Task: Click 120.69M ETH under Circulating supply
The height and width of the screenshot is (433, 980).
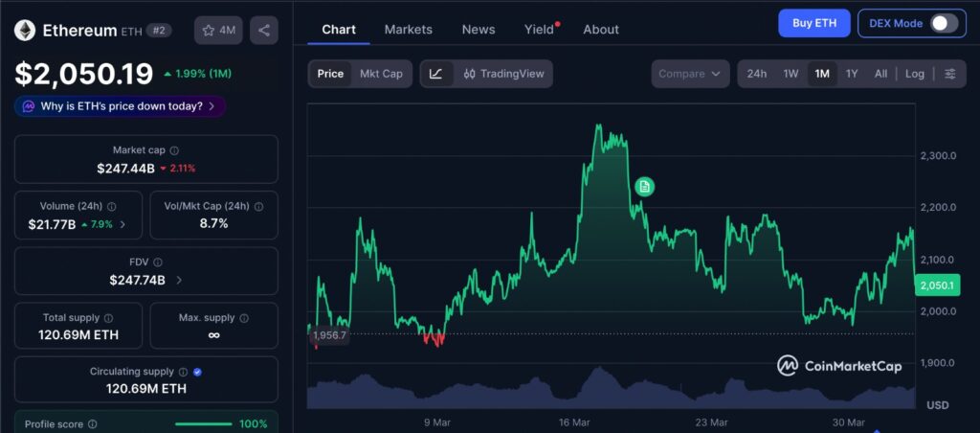Action: 146,389
